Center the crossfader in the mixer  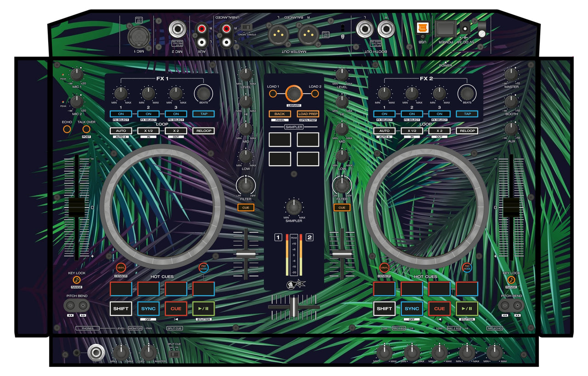tap(294, 306)
